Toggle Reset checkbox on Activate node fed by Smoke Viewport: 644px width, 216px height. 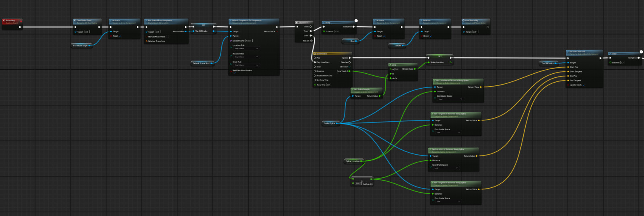tap(431, 36)
